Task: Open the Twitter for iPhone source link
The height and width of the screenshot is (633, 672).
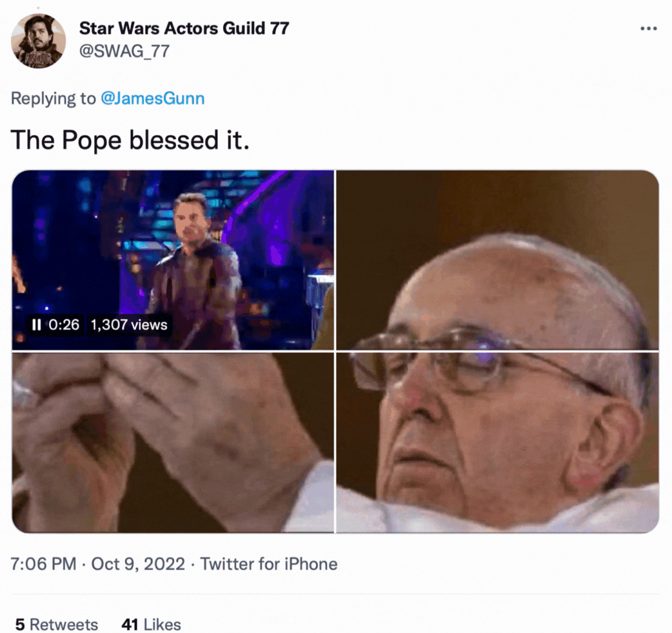Action: [x=268, y=564]
